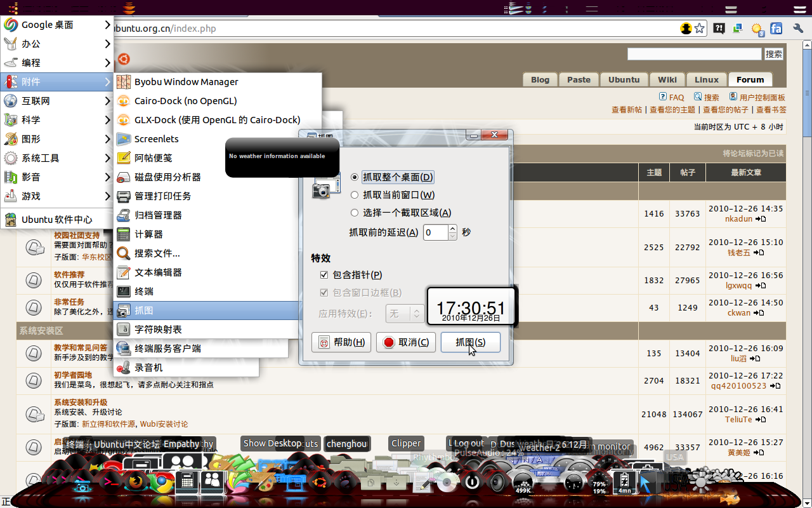Expand the 图形 graphics submenu
The width and height of the screenshot is (812, 508).
[x=57, y=139]
